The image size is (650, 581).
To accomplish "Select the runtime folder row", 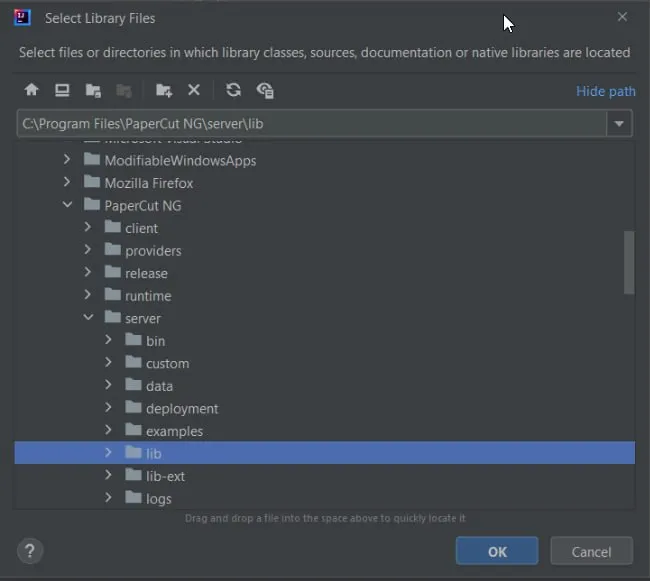I will pyautogui.click(x=325, y=295).
